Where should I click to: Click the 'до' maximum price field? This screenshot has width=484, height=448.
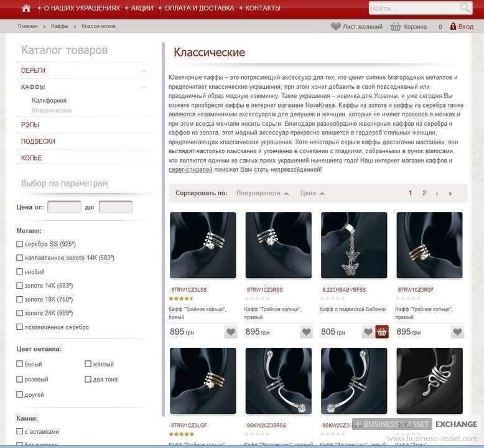116,207
